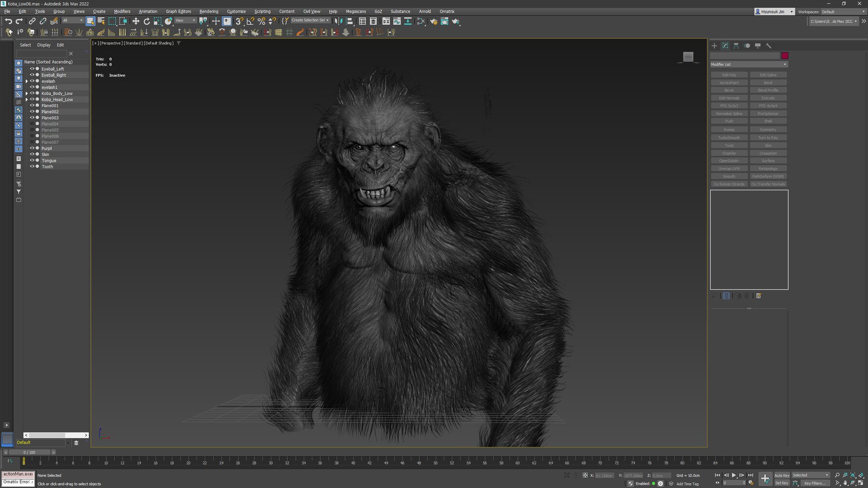Open the Modifiers menu
868x488 pixels.
point(122,12)
